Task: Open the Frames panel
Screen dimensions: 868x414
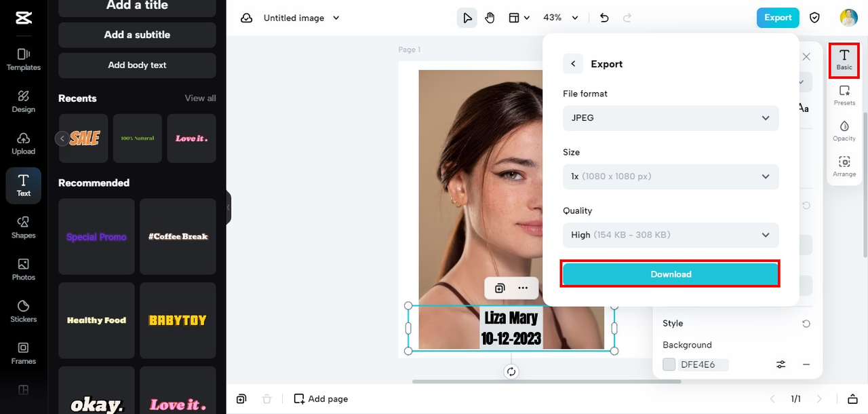Action: tap(23, 352)
